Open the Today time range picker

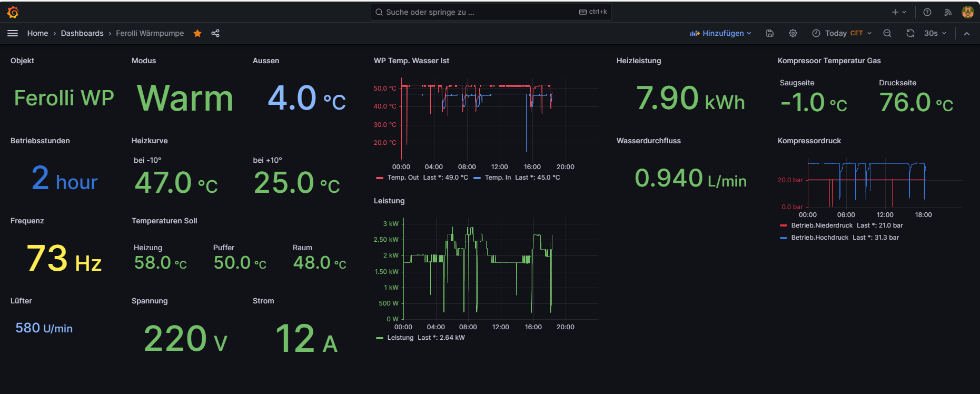coord(842,33)
